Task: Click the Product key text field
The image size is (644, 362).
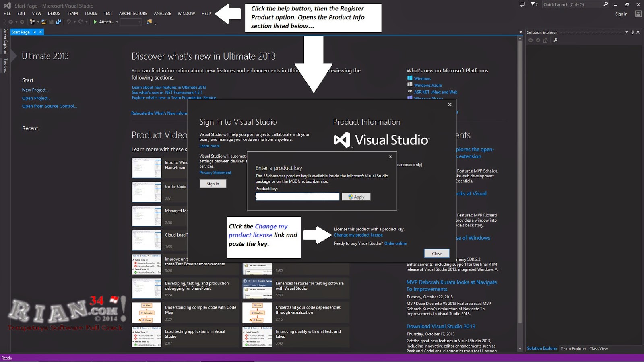Action: pyautogui.click(x=297, y=197)
